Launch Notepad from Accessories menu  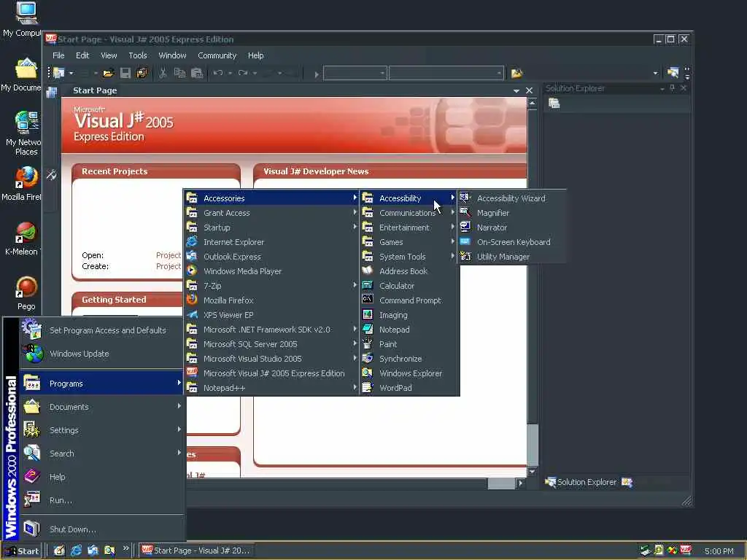(x=409, y=330)
